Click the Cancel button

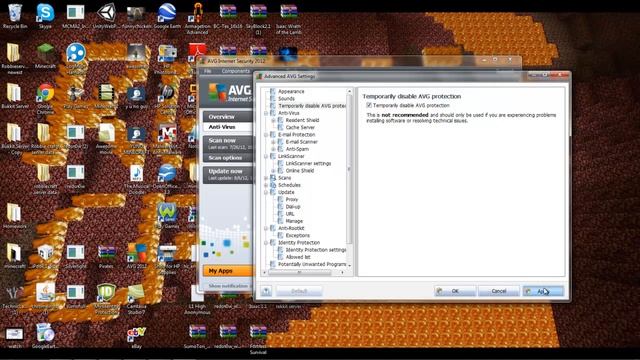click(x=499, y=291)
